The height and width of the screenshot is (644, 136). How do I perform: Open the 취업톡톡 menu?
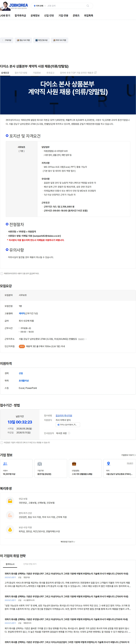pos(89,15)
